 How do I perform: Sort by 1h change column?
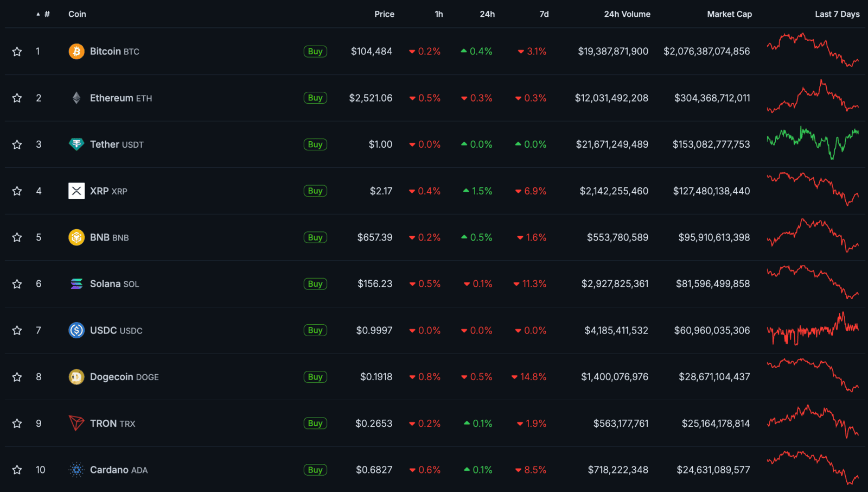coord(439,14)
